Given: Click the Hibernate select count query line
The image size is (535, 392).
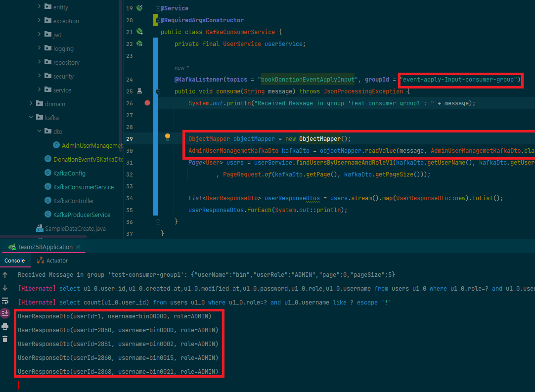Looking at the screenshot, I should tap(204, 302).
